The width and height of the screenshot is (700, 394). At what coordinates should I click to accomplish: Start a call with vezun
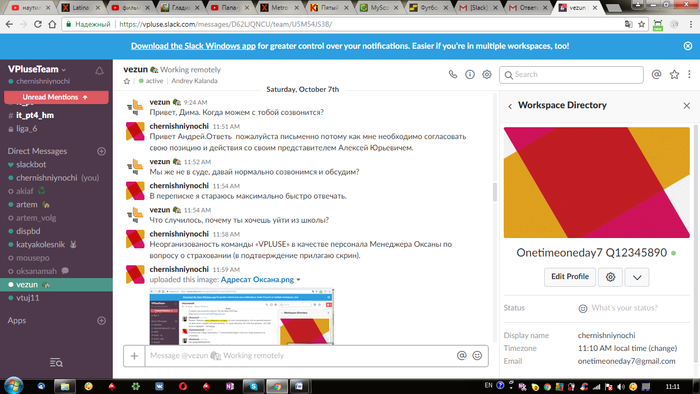tap(453, 75)
